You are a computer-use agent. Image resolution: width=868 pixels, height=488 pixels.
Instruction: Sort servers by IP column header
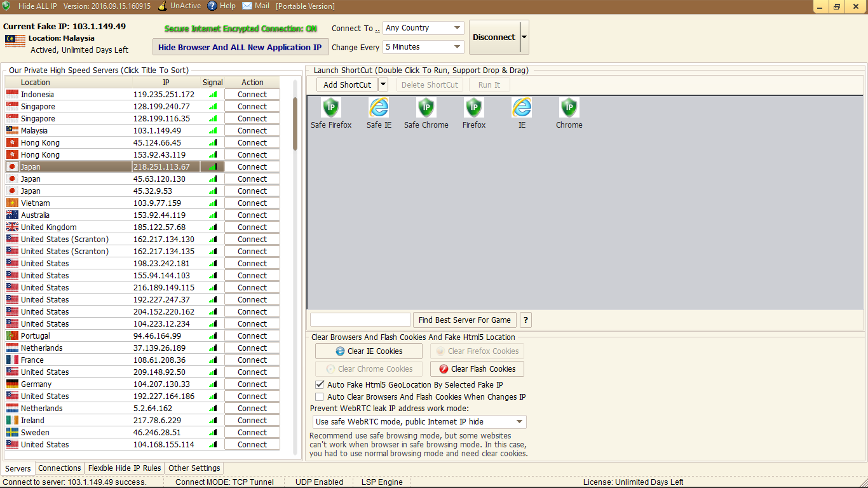[166, 82]
